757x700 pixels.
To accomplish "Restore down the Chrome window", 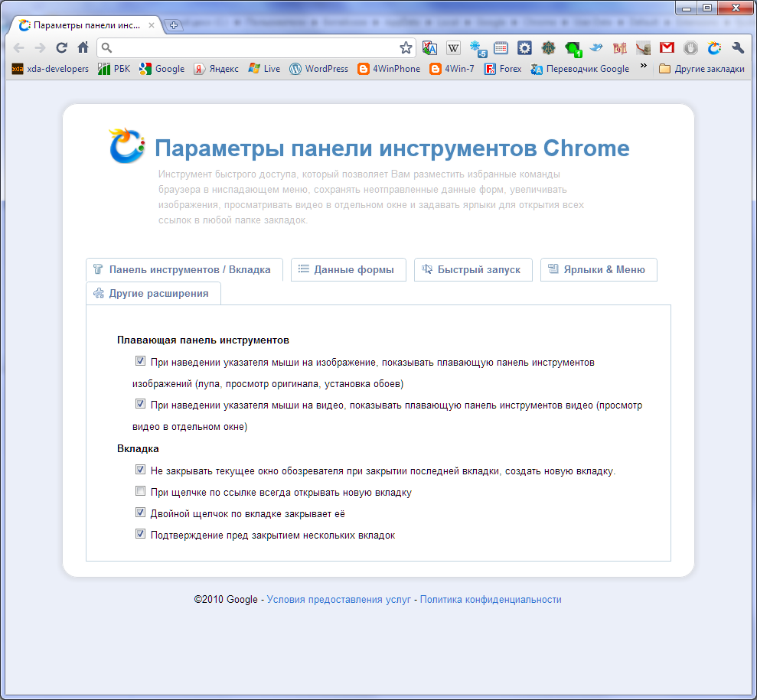I will coord(707,8).
